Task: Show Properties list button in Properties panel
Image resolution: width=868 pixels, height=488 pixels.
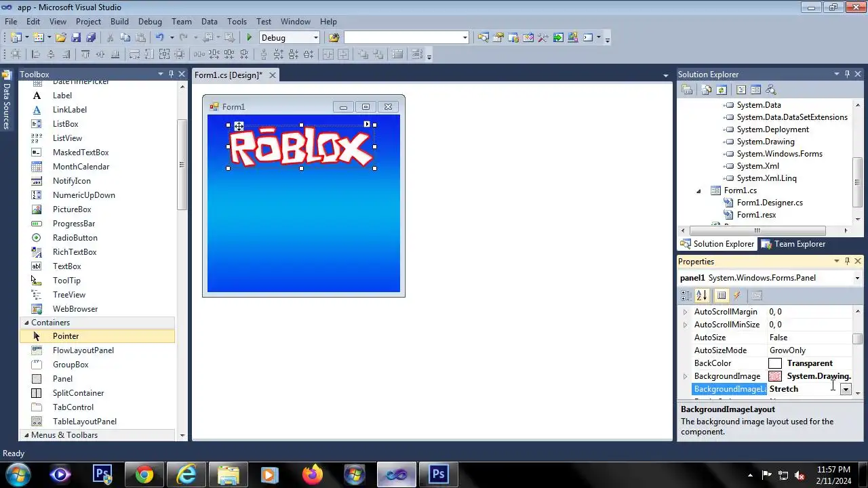Action: pyautogui.click(x=722, y=296)
